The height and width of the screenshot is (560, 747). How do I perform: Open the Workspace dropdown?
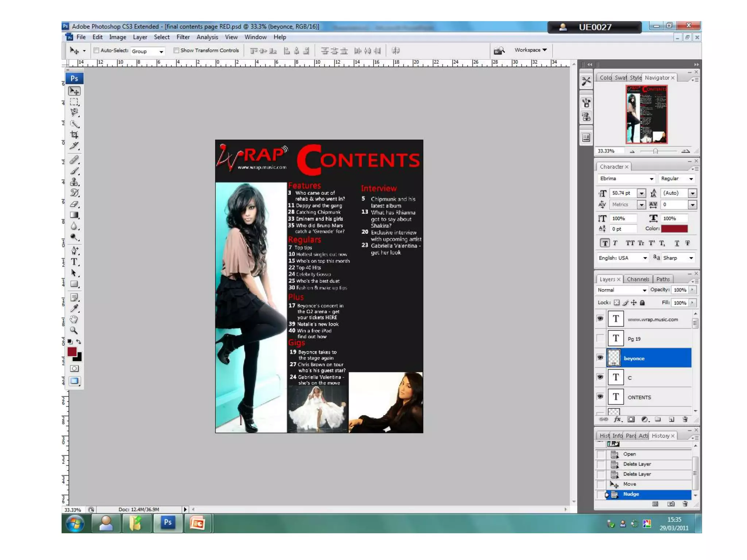coord(531,50)
